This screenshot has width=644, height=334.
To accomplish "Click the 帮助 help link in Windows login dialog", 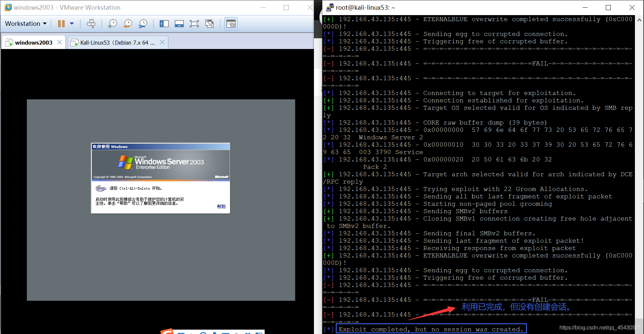I will click(x=221, y=206).
